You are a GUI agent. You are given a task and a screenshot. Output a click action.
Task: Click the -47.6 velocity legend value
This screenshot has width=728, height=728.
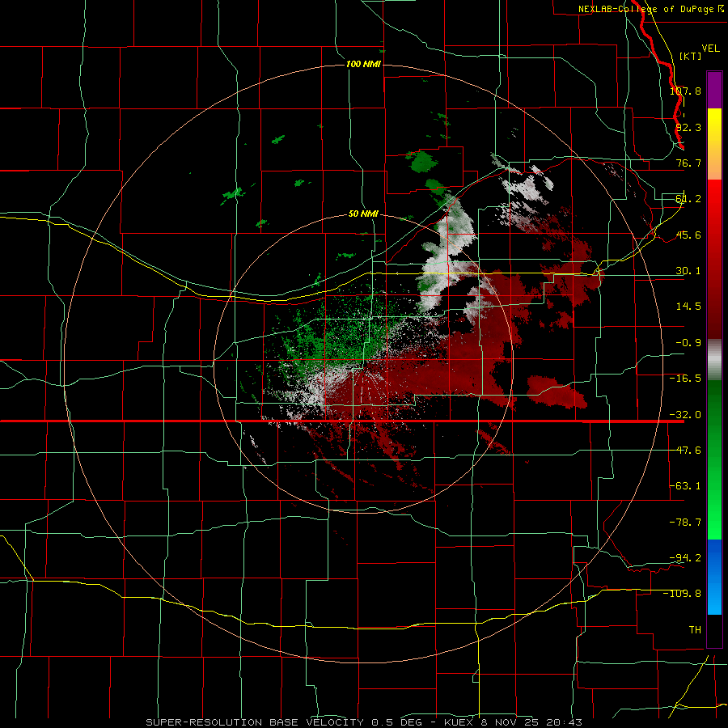click(685, 451)
